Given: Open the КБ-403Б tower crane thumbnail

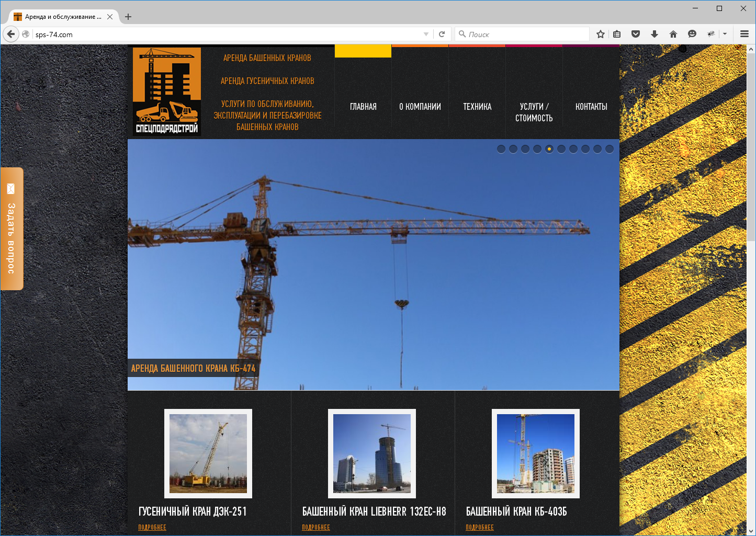Looking at the screenshot, I should click(536, 453).
